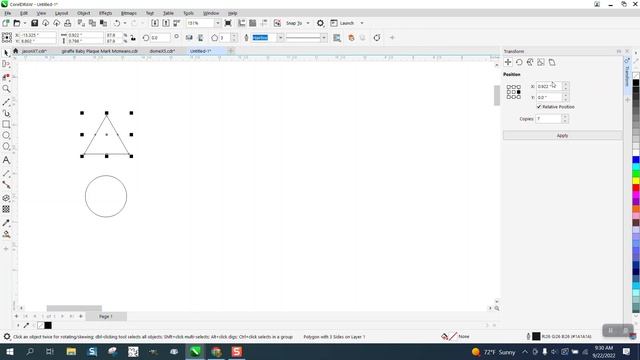Click the Import icon
The width and height of the screenshot is (640, 360).
click(155, 23)
